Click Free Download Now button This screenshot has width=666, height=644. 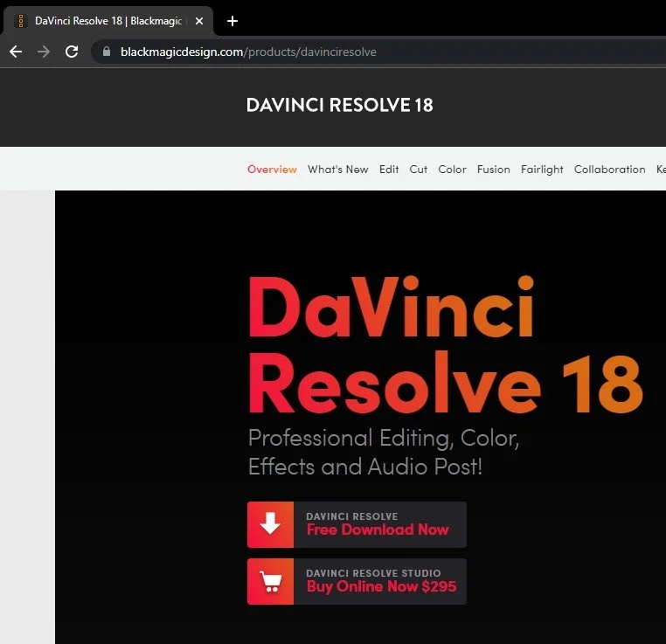pyautogui.click(x=357, y=524)
